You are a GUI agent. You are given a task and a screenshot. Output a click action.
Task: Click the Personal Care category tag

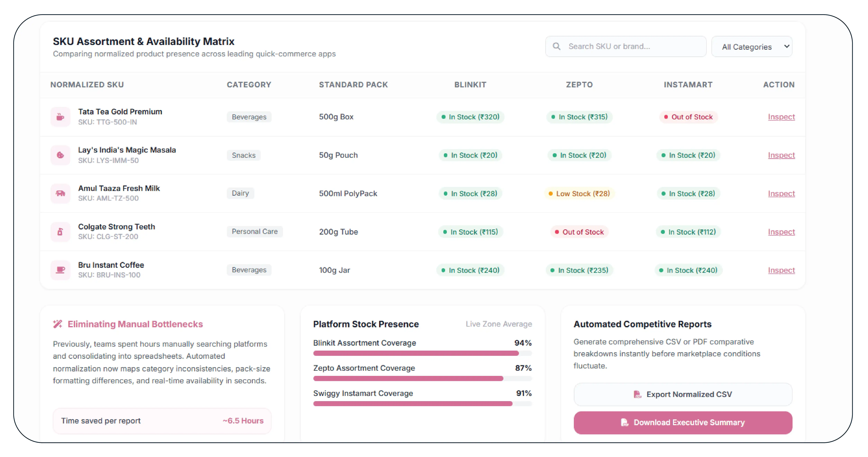[x=255, y=232]
